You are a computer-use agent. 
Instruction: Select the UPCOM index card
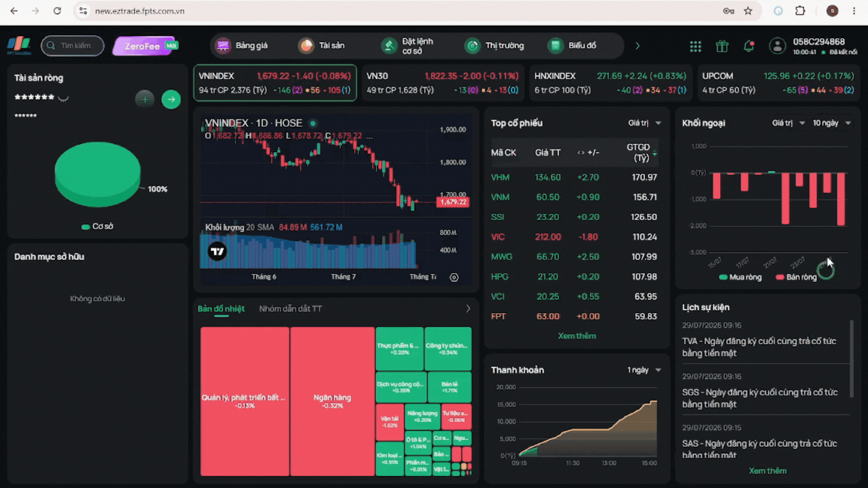[x=778, y=83]
